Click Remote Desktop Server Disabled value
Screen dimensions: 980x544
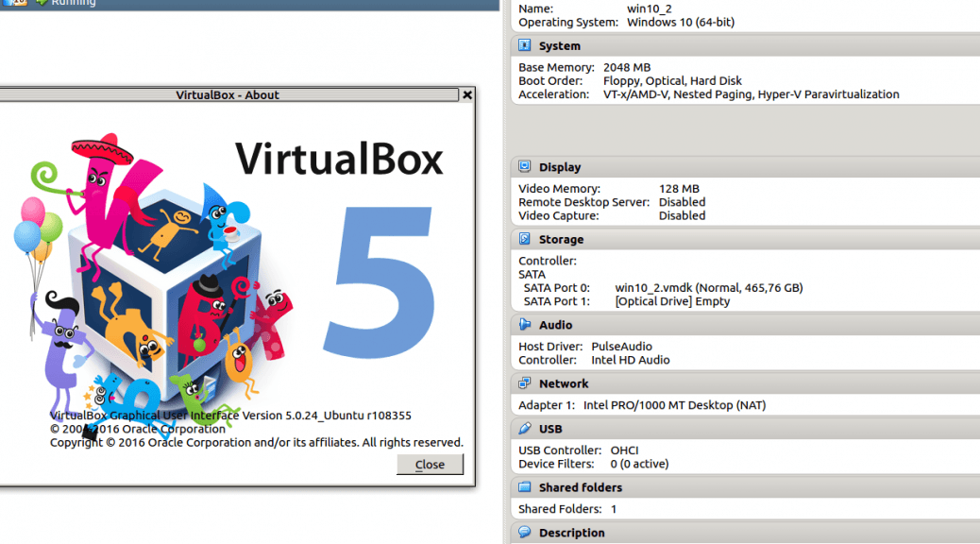(682, 202)
